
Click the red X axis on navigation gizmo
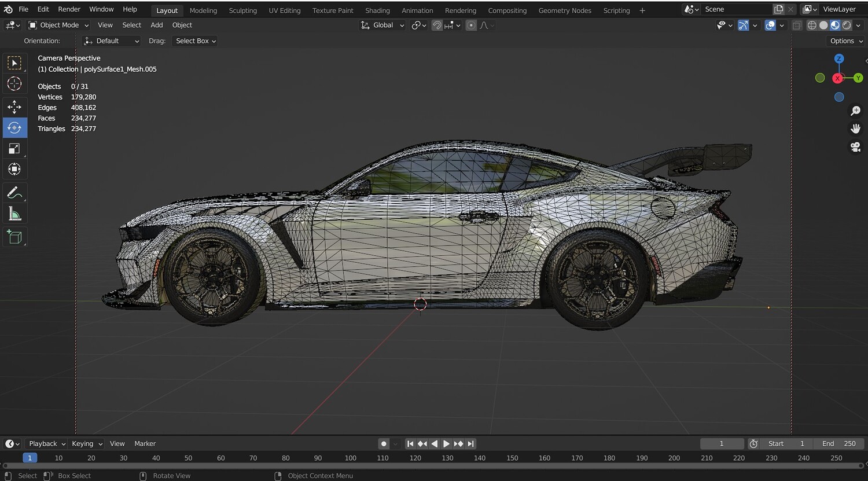(837, 78)
